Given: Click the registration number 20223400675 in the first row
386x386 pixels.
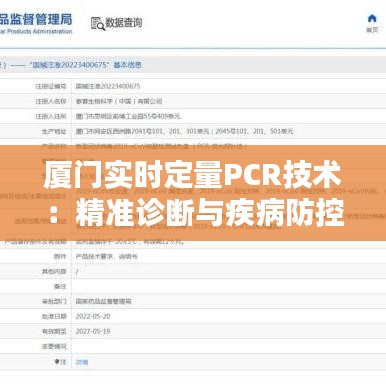Looking at the screenshot, I should (x=108, y=86).
